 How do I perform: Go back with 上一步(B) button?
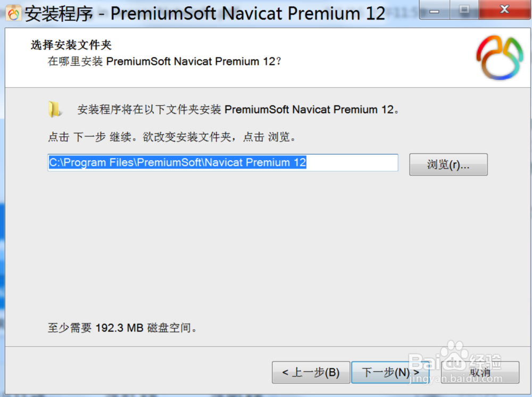(x=311, y=373)
